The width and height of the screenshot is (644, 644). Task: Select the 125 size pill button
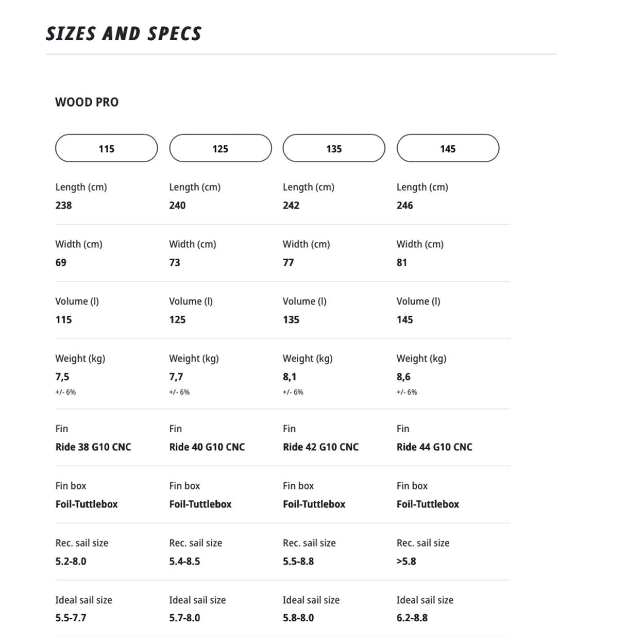[x=220, y=148]
